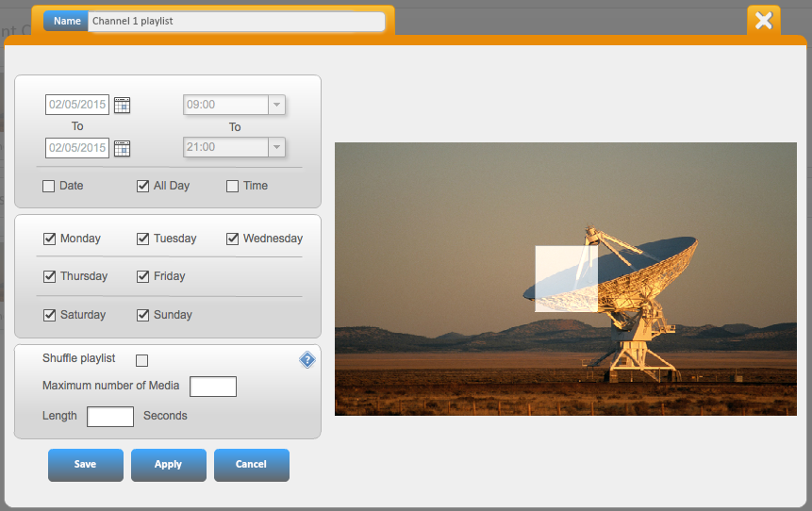Expand the 09:00 start time dropdown

(276, 105)
